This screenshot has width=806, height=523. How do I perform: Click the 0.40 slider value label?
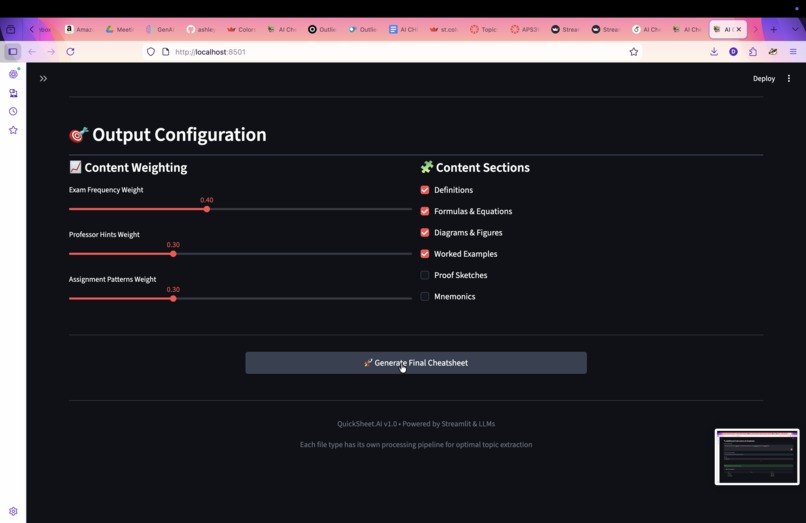[207, 200]
